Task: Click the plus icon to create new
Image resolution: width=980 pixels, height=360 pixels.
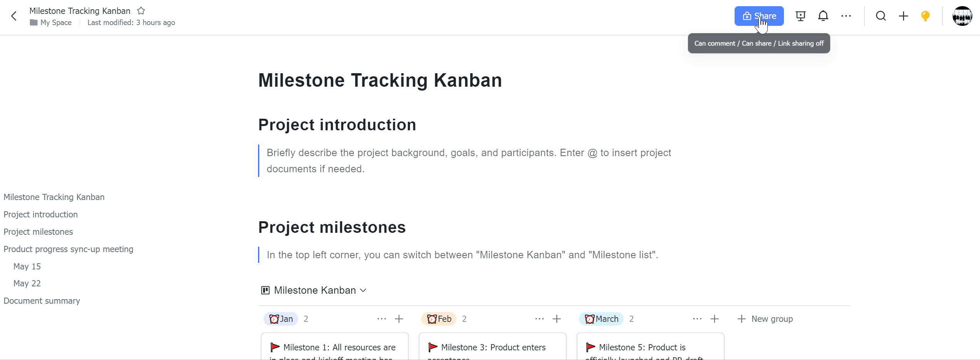Action: [x=903, y=16]
